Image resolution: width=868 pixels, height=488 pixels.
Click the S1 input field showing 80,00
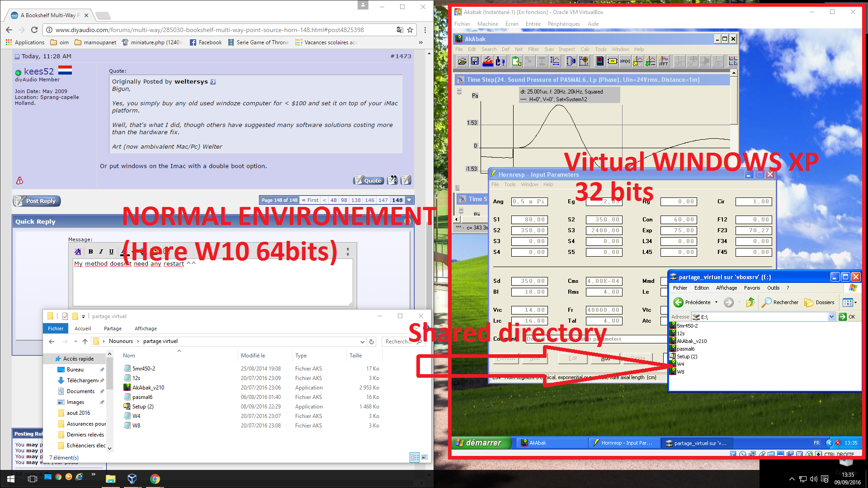point(529,220)
